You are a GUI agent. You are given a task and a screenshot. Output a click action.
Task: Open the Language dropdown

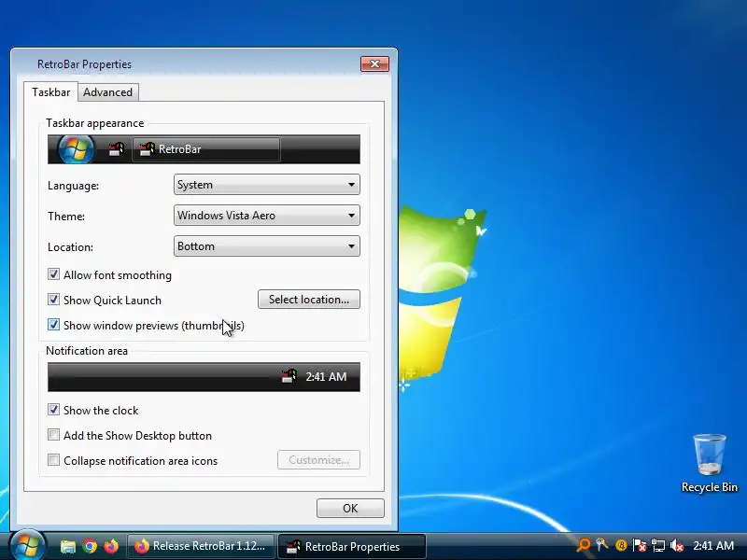[x=267, y=185]
